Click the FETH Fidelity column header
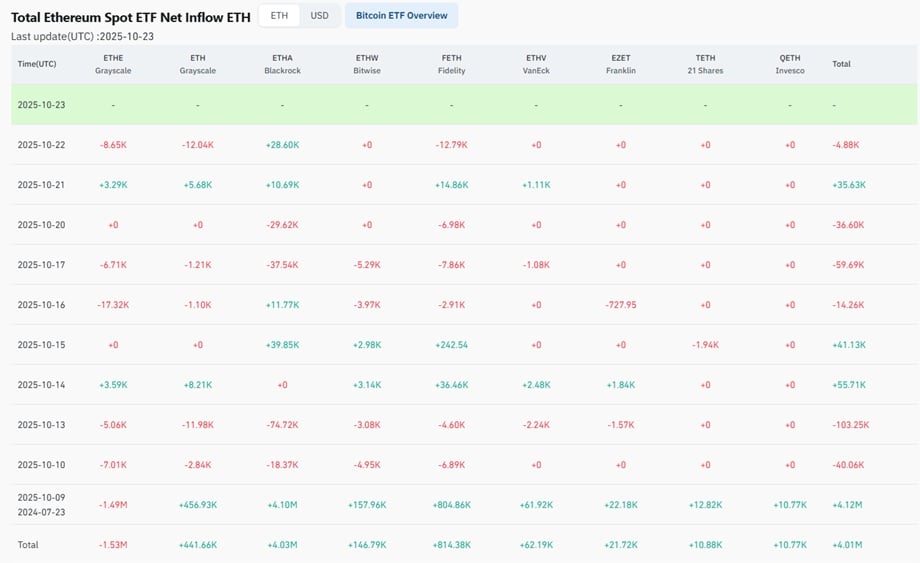The height and width of the screenshot is (563, 920). 451,64
